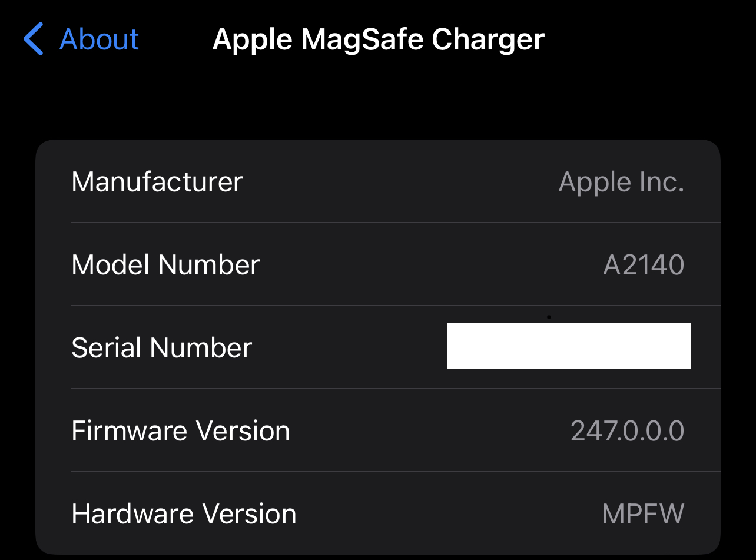Click the divider above the Hardware Version row
Image resolution: width=756 pixels, height=560 pixels.
tap(394, 472)
